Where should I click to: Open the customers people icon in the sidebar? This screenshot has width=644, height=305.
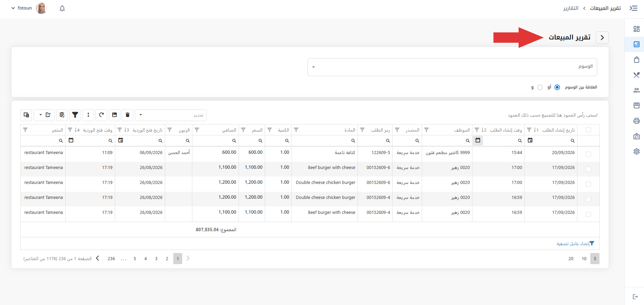(x=637, y=90)
